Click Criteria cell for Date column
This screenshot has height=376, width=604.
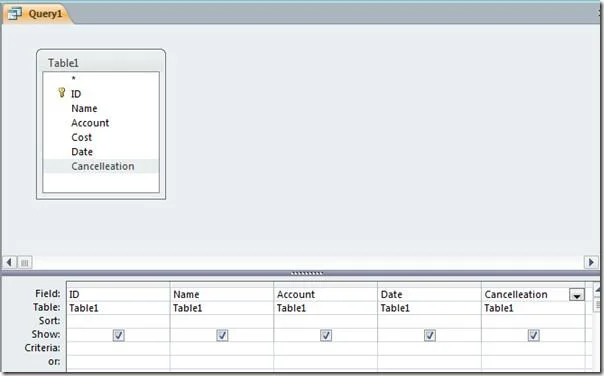click(x=430, y=348)
